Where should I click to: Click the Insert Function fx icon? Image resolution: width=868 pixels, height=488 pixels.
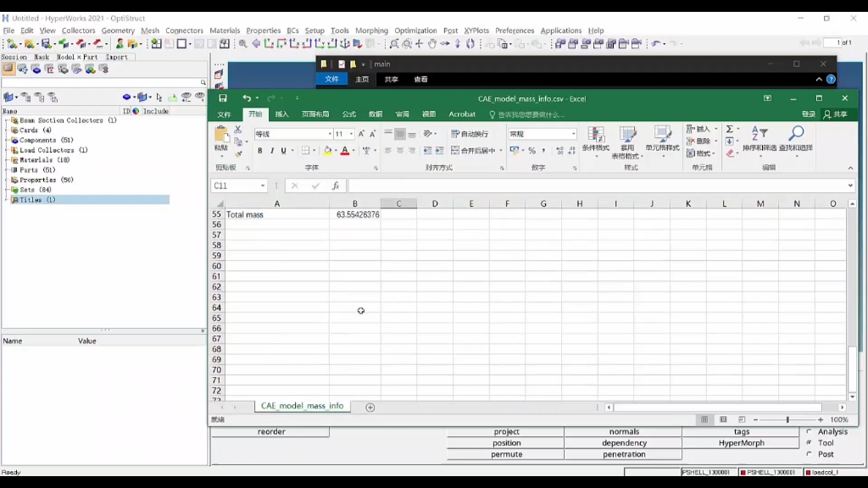click(x=336, y=186)
